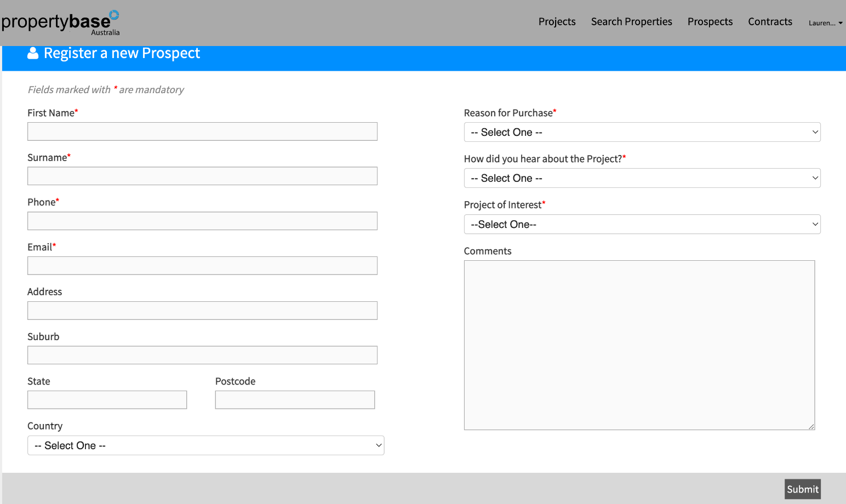Click the person icon beside Register heading
Screen dimensions: 846x504
33,53
